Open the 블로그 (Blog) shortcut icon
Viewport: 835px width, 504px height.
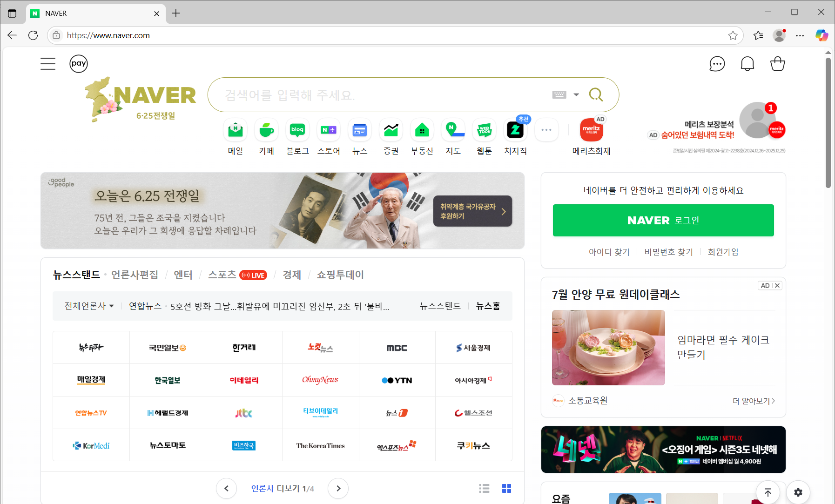click(297, 130)
